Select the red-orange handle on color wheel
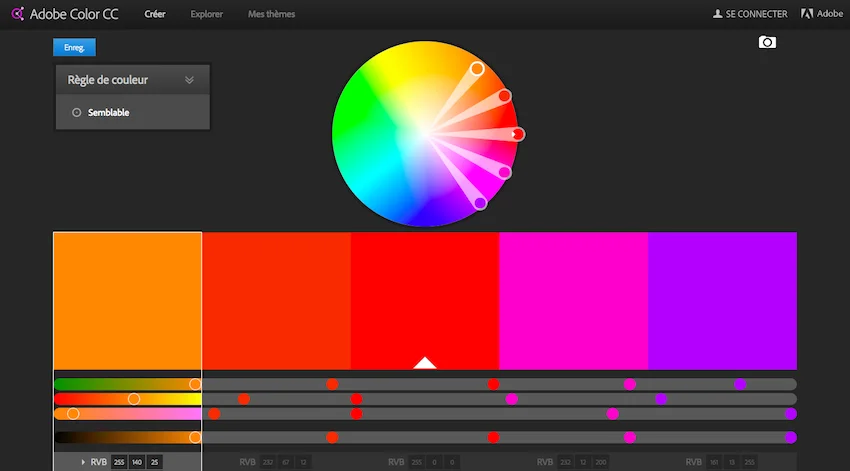This screenshot has width=850, height=471. pyautogui.click(x=505, y=96)
